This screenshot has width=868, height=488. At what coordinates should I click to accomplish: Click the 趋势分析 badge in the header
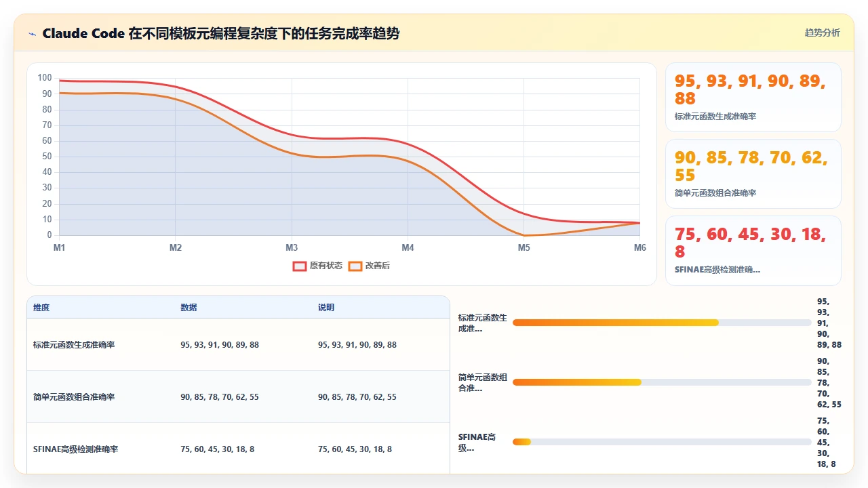tap(822, 33)
